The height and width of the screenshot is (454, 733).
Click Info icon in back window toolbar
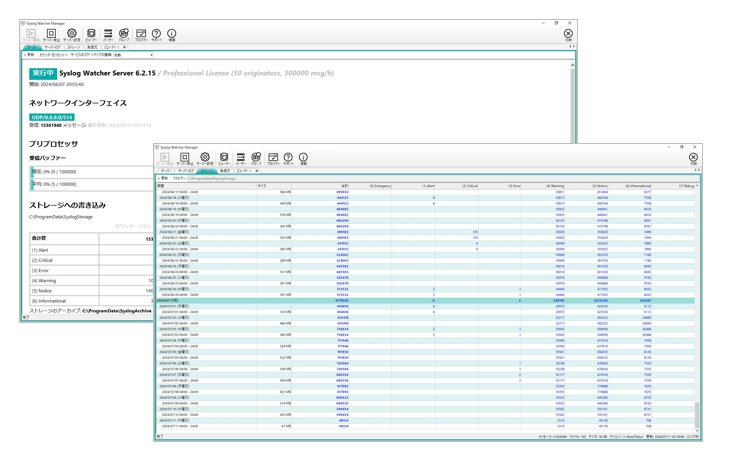tap(172, 34)
